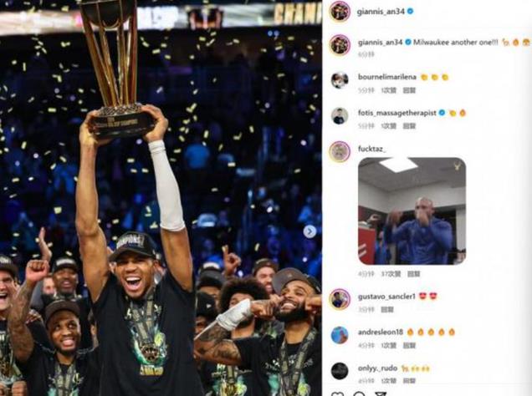Open onlyy._rudo's dark profile avatar
532x396 pixels.
point(340,371)
